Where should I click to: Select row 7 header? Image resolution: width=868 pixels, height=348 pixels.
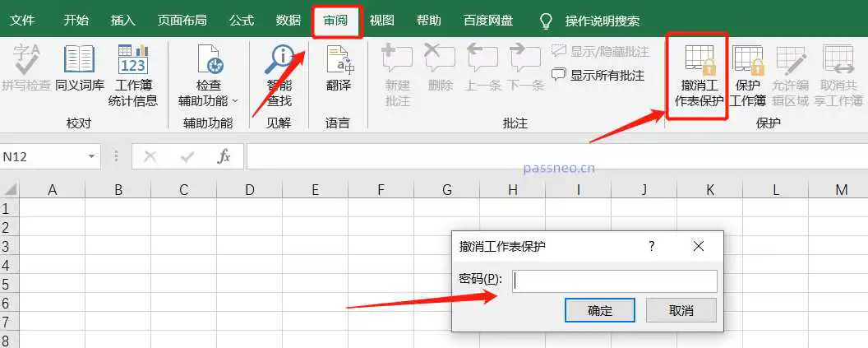pos(9,322)
